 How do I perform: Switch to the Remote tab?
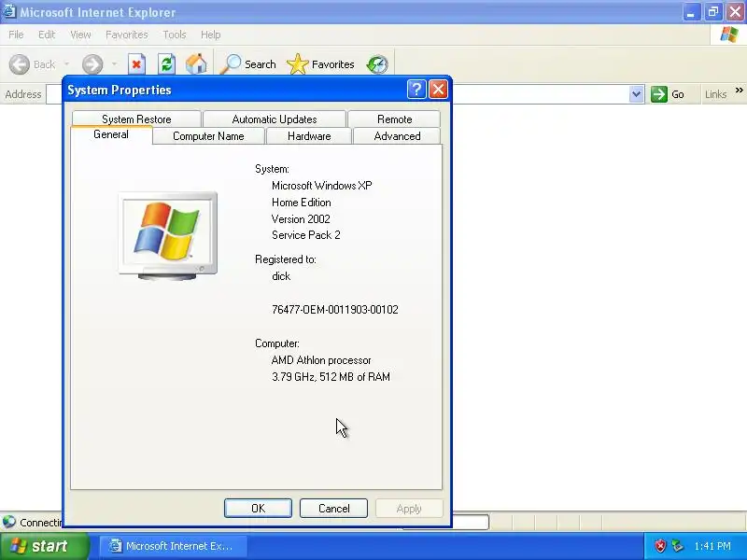tap(394, 119)
